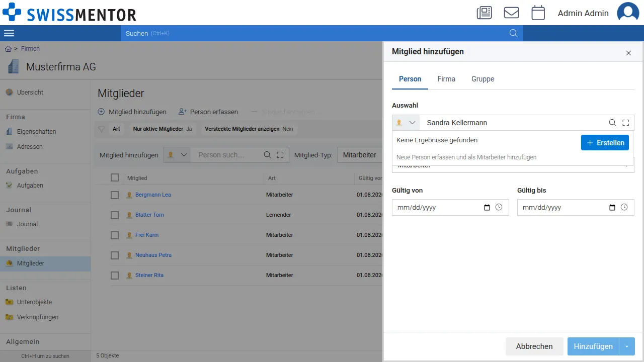
Task: Open the news feed icon in header
Action: pyautogui.click(x=485, y=13)
